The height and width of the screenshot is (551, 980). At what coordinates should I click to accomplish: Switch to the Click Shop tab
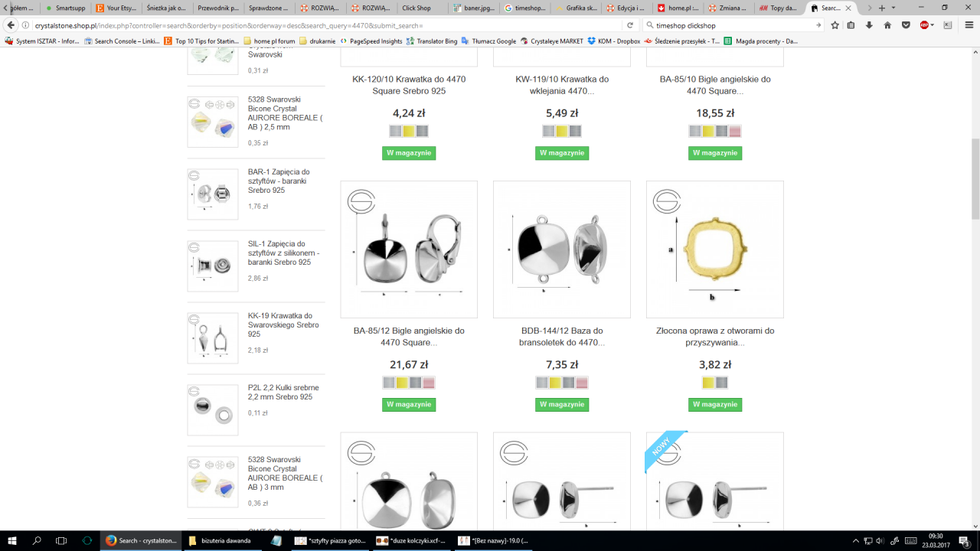pyautogui.click(x=416, y=8)
